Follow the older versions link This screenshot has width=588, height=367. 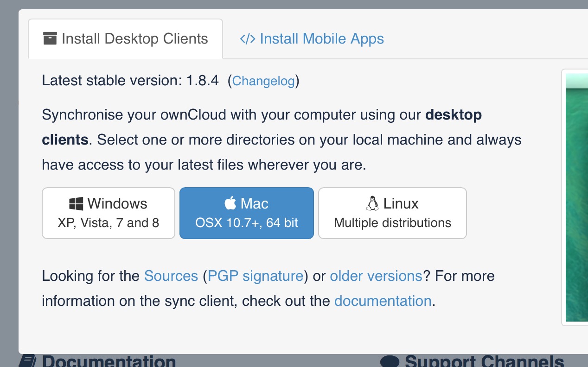coord(376,276)
